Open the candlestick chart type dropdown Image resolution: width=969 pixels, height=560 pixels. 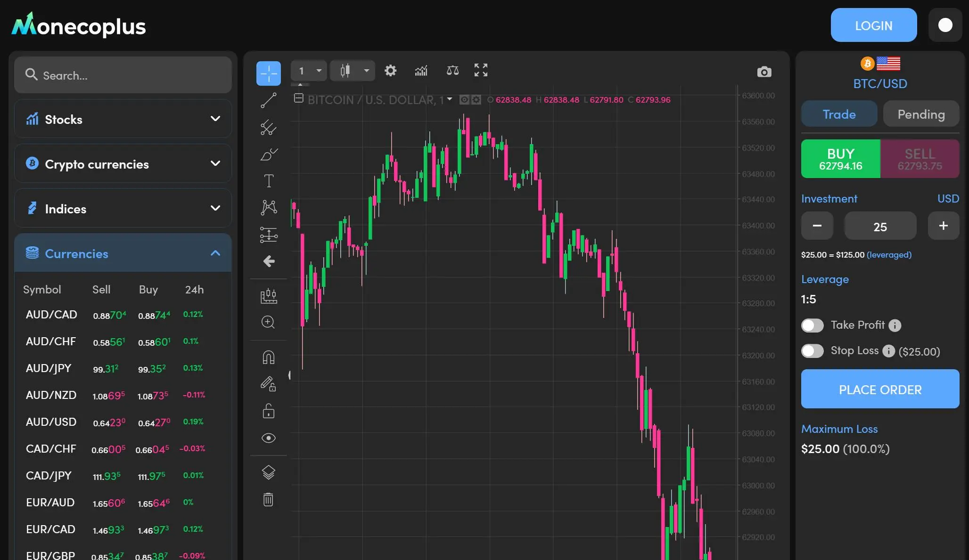(353, 71)
